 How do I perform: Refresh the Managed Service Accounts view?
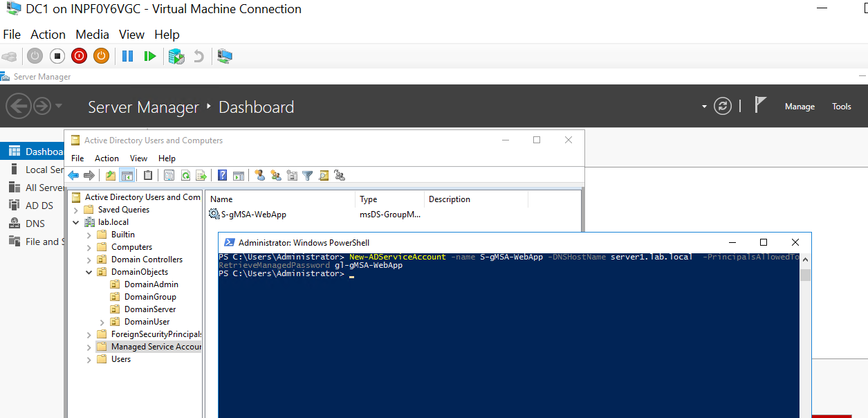click(185, 175)
